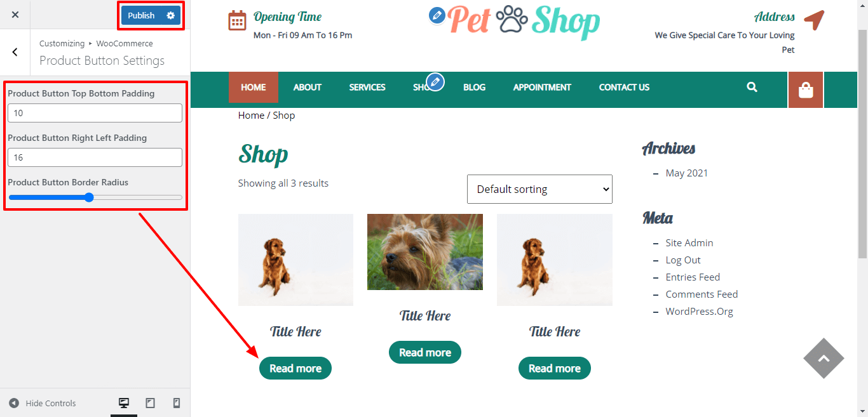Open search with the magnifier icon
The image size is (868, 417).
(752, 88)
